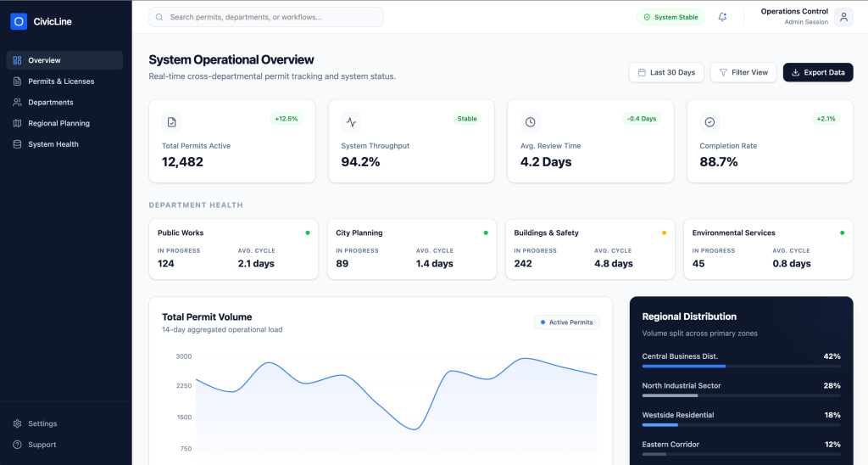Select System Health in the sidebar
Image resolution: width=868 pixels, height=465 pixels.
[x=53, y=144]
